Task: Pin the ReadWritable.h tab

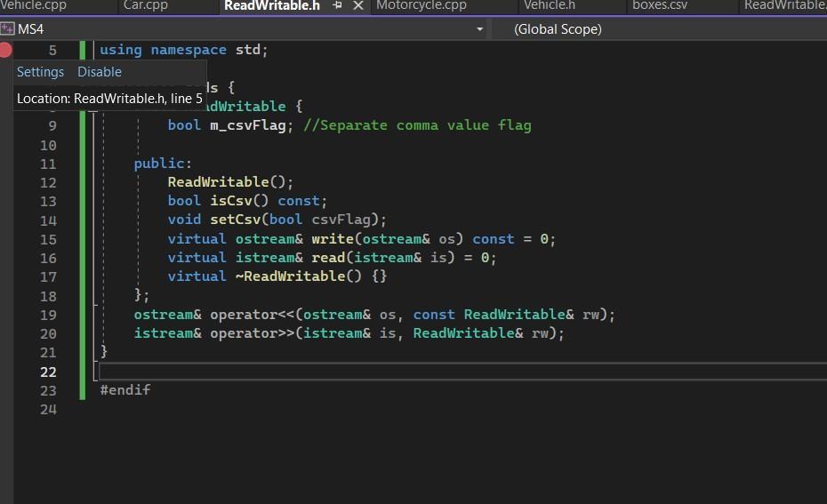Action: pos(338,6)
